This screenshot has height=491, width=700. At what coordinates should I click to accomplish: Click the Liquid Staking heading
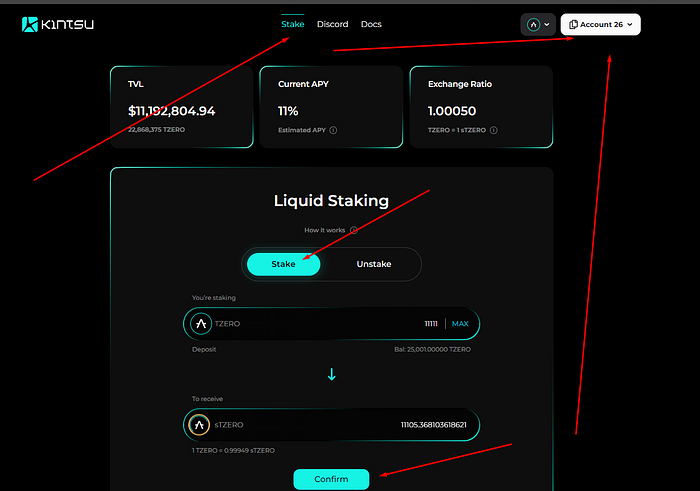(x=331, y=200)
